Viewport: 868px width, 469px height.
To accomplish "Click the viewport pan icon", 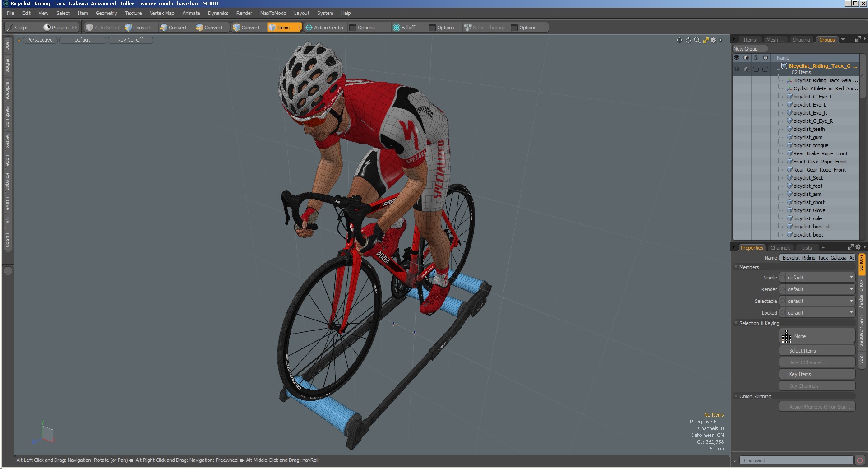I will coord(679,40).
